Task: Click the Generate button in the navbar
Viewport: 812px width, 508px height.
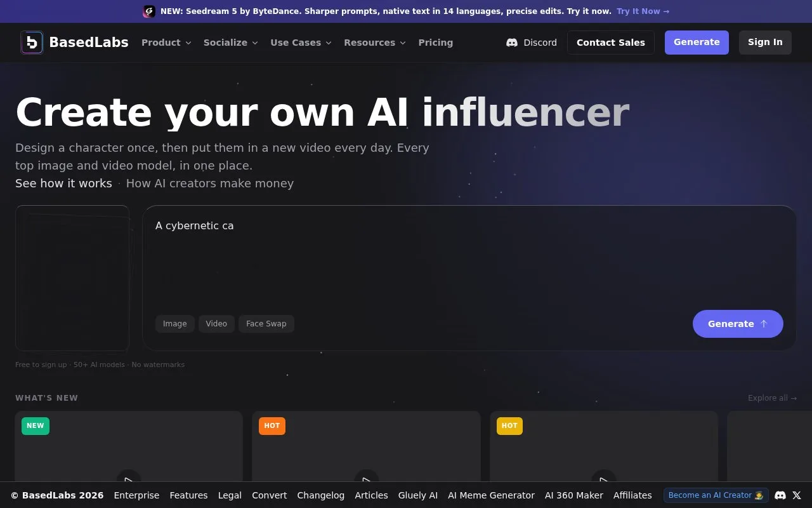Action: (697, 43)
